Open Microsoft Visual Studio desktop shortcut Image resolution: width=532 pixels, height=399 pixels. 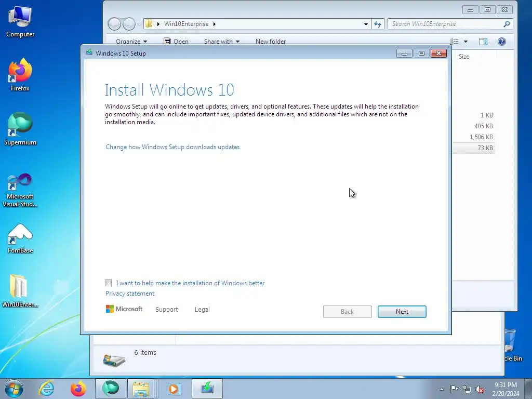click(x=20, y=190)
